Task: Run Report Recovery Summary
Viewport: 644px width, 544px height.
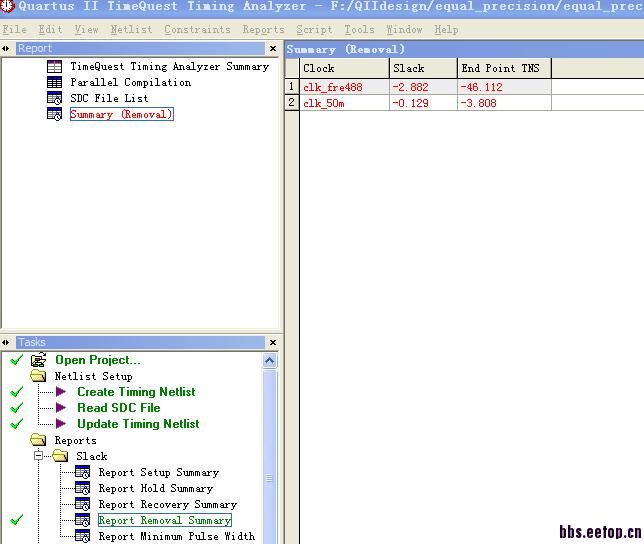Action: (168, 504)
